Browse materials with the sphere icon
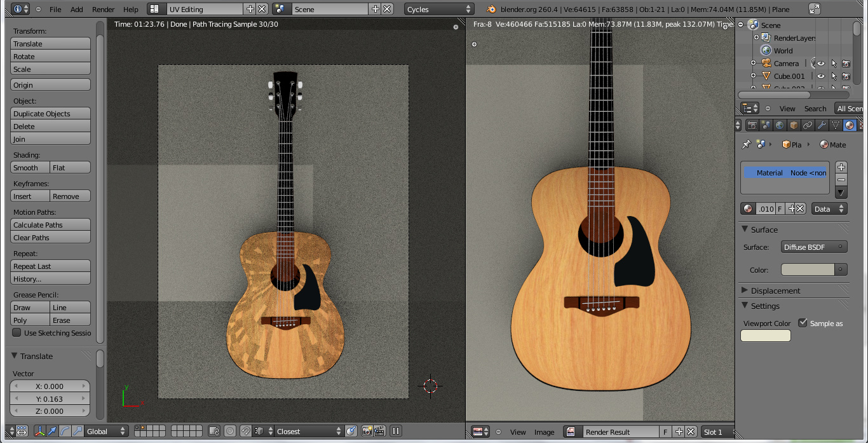The height and width of the screenshot is (443, 868). 748,208
